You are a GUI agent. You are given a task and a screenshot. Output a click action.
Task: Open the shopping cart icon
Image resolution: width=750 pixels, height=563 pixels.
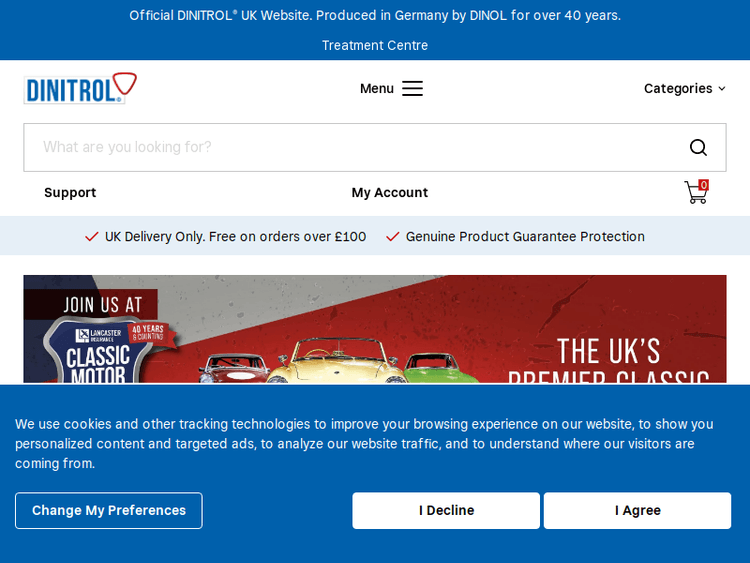(696, 192)
